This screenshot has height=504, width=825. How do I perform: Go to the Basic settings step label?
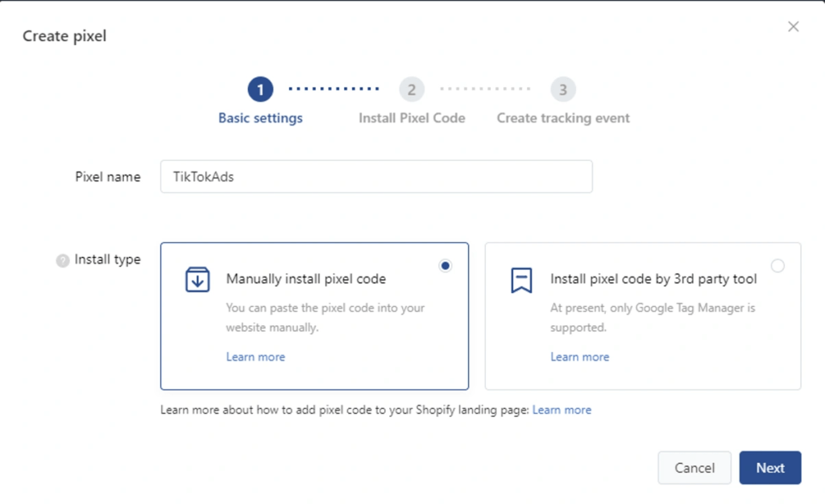coord(260,118)
